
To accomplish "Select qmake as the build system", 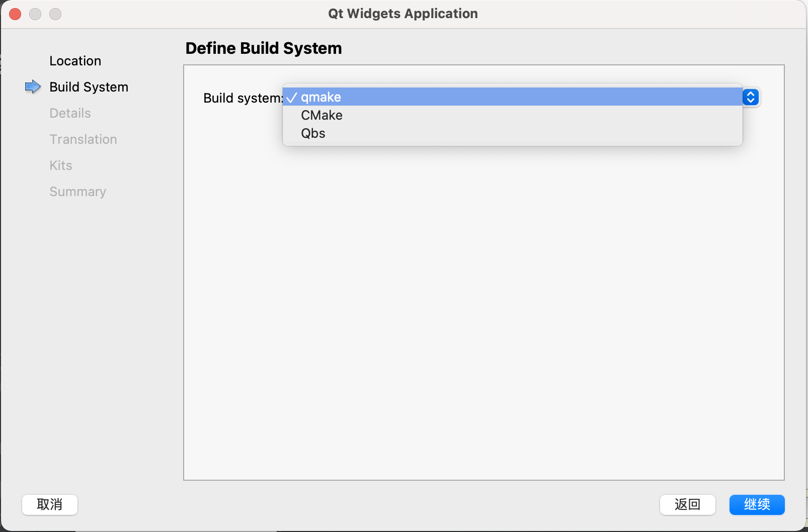I will 320,97.
